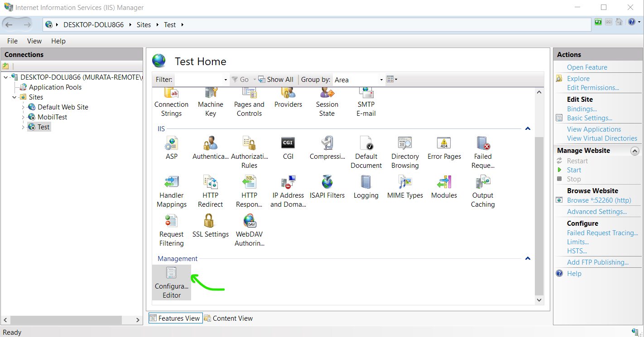
Task: Open the Error Pages feature
Action: coord(444,148)
